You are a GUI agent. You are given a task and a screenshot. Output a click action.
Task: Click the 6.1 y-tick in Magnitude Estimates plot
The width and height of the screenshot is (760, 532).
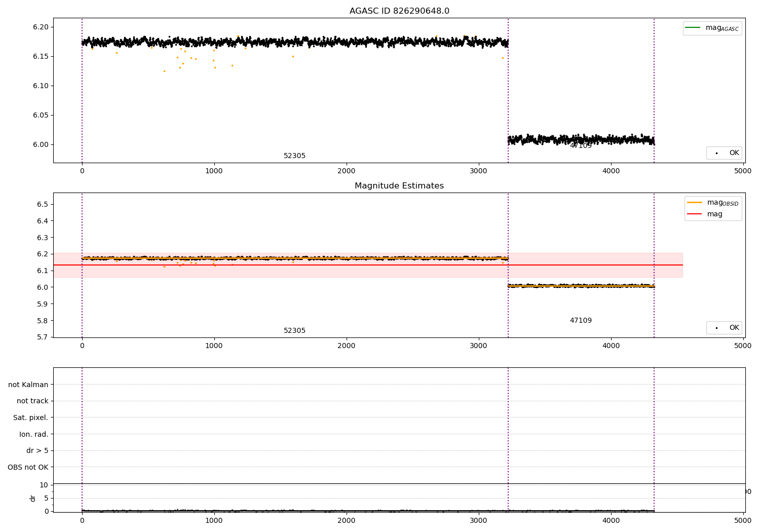(43, 271)
